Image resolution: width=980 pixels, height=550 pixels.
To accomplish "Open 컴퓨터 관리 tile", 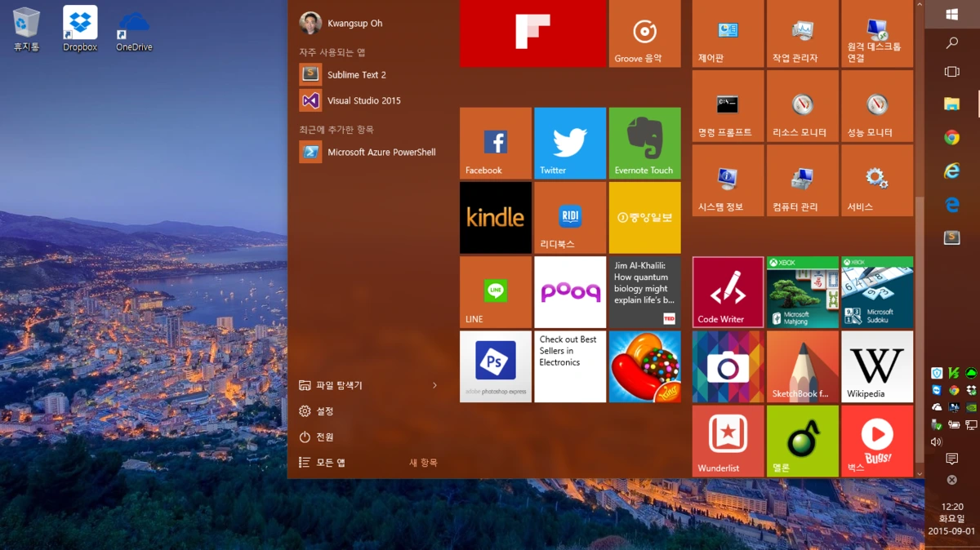I will pyautogui.click(x=803, y=180).
